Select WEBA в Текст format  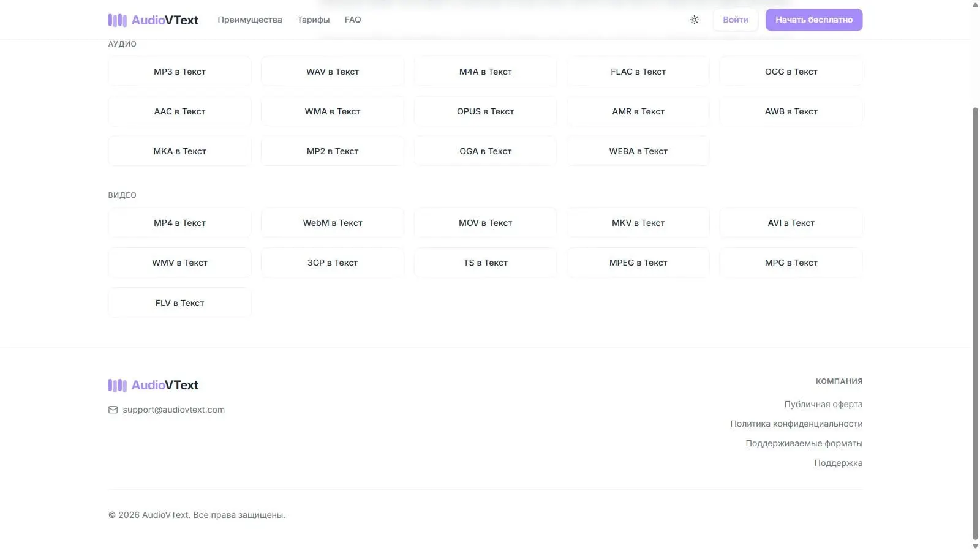tap(638, 151)
